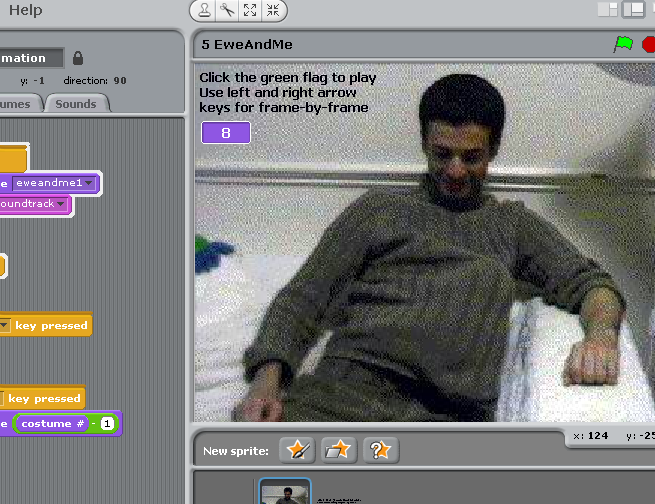This screenshot has width=655, height=504.
Task: Select the Shrink sprite tool
Action: pos(273,10)
